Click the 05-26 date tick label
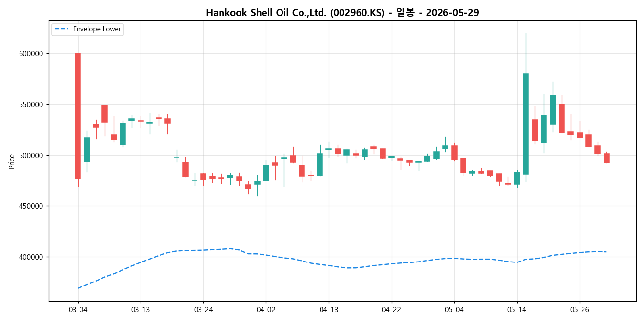Viewport: 644px width, 322px height. pos(579,309)
